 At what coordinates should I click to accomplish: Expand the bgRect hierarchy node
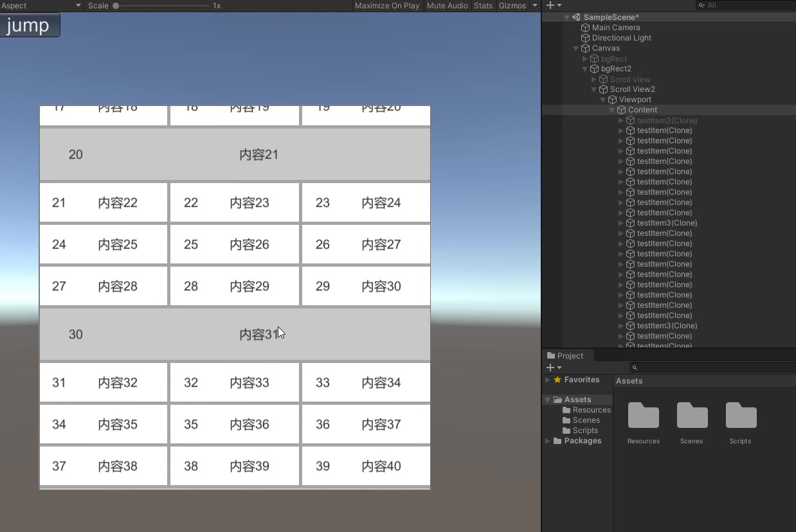click(585, 58)
